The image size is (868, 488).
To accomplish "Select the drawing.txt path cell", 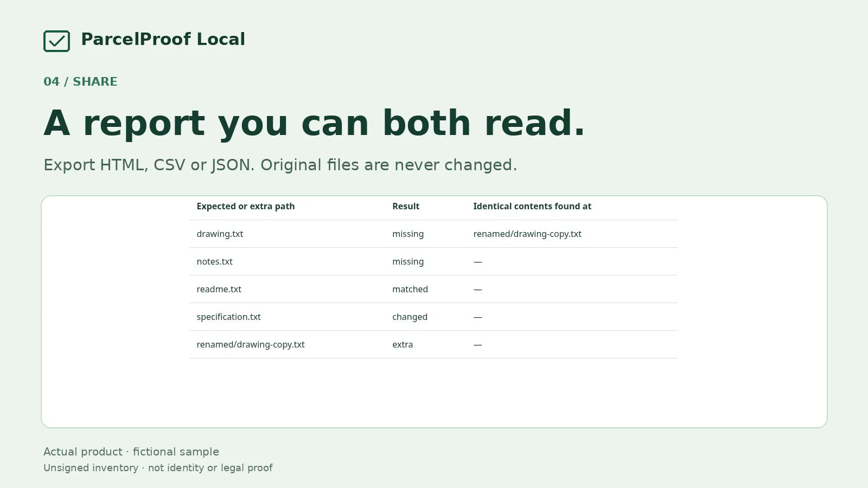I will (220, 234).
